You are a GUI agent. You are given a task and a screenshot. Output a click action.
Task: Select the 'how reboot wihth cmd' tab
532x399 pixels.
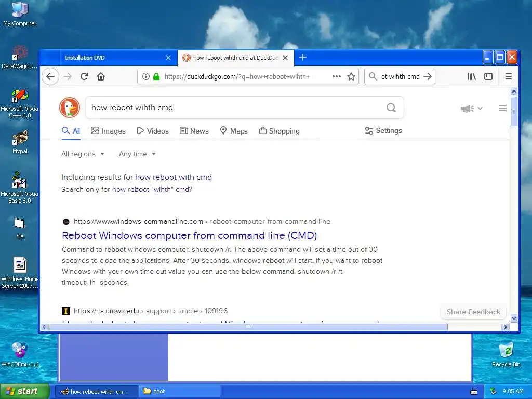235,58
